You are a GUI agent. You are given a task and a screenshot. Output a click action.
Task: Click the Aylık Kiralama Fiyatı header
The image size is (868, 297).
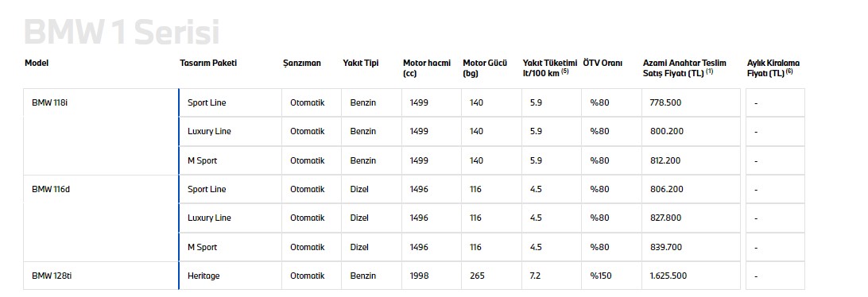point(773,68)
